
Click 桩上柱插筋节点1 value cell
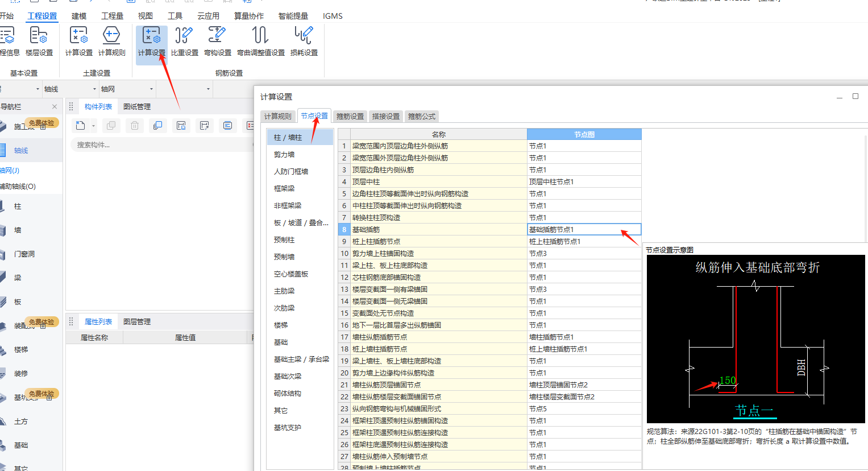(x=584, y=241)
